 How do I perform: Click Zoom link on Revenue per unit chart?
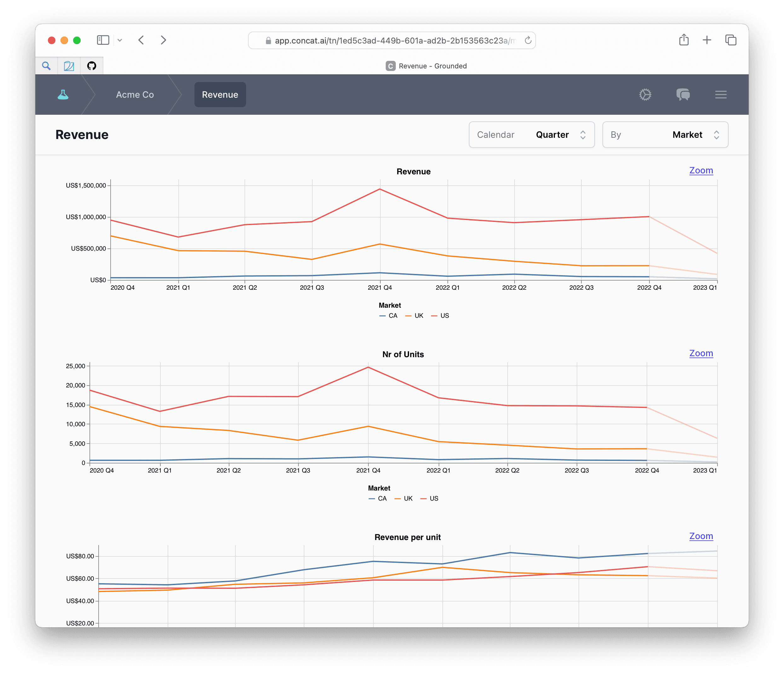click(x=701, y=536)
